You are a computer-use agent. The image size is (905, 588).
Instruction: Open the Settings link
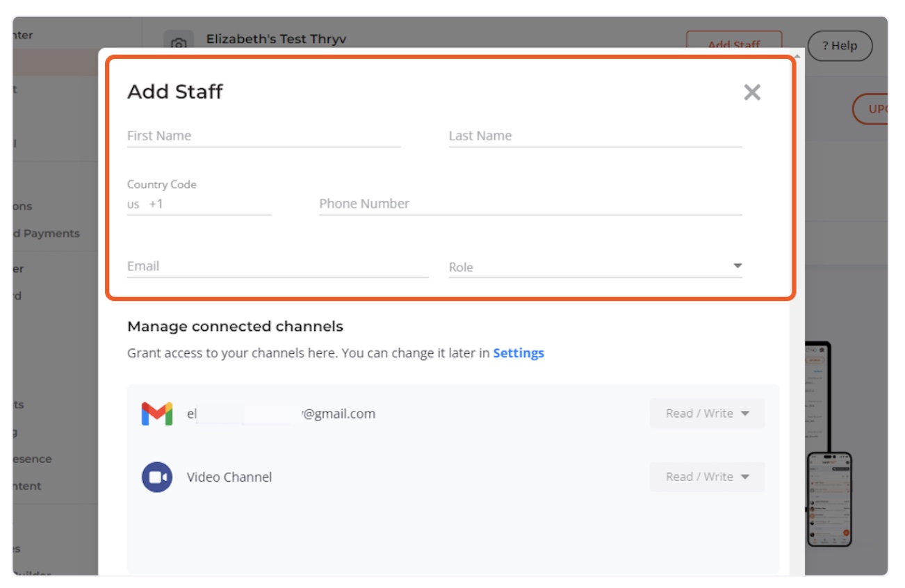click(x=519, y=353)
